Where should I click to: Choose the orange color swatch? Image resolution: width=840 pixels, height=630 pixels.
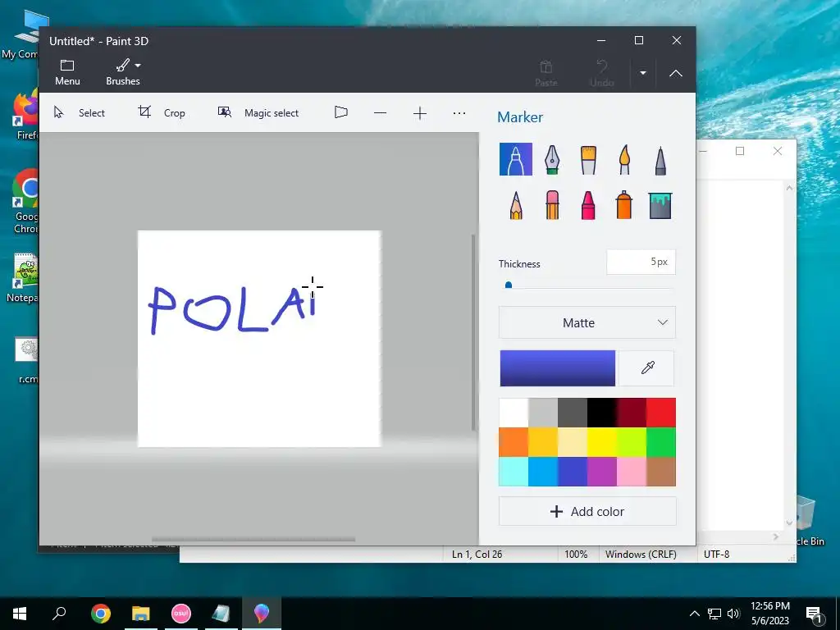514,442
